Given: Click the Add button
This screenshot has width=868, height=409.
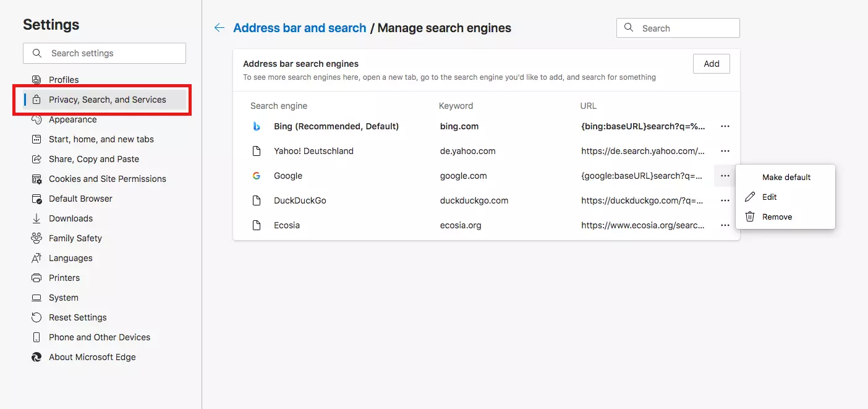Looking at the screenshot, I should click(x=712, y=64).
